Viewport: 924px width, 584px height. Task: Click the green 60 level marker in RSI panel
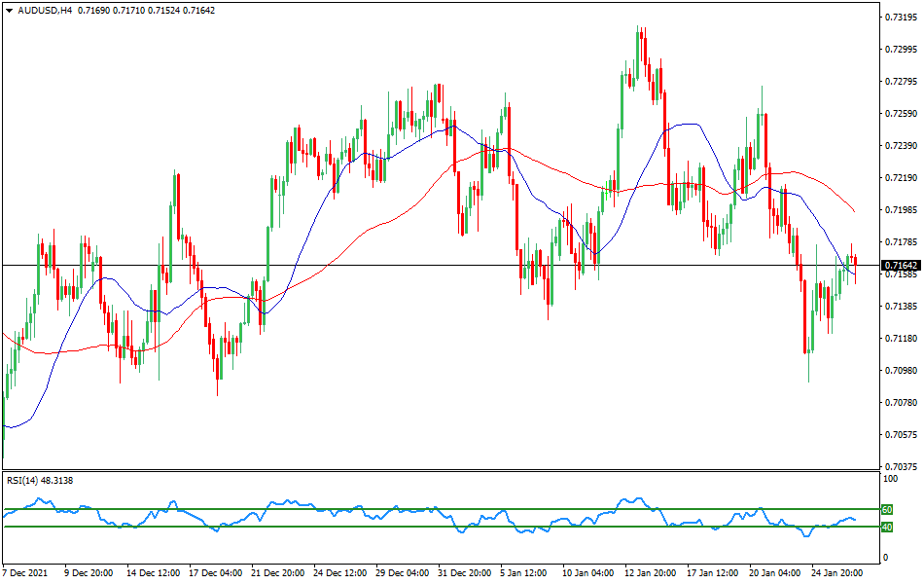(x=887, y=508)
